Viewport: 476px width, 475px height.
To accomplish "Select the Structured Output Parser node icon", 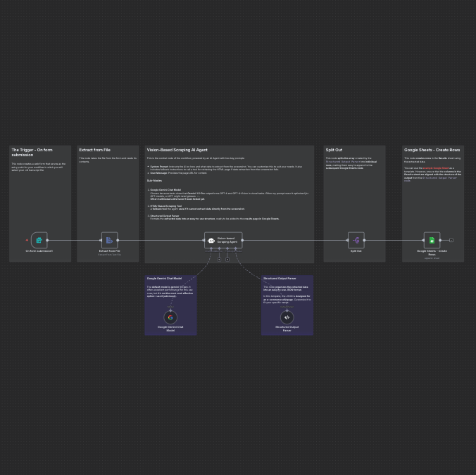I will [x=287, y=317].
